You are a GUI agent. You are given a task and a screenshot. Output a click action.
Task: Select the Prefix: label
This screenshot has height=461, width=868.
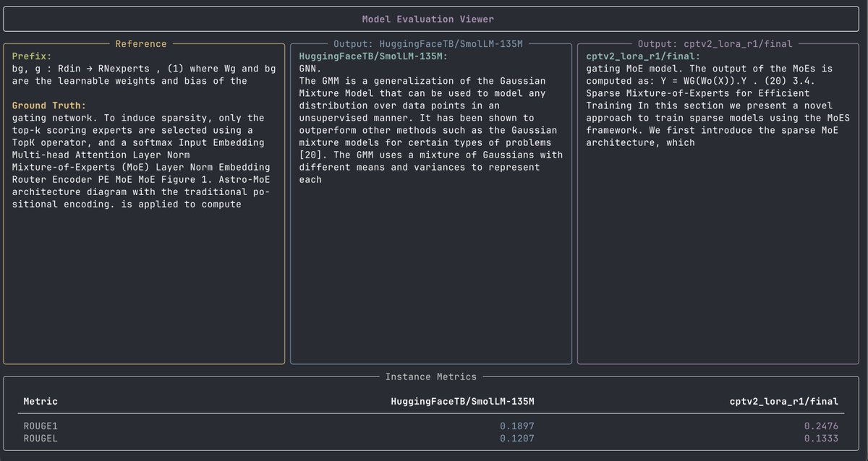[x=32, y=56]
